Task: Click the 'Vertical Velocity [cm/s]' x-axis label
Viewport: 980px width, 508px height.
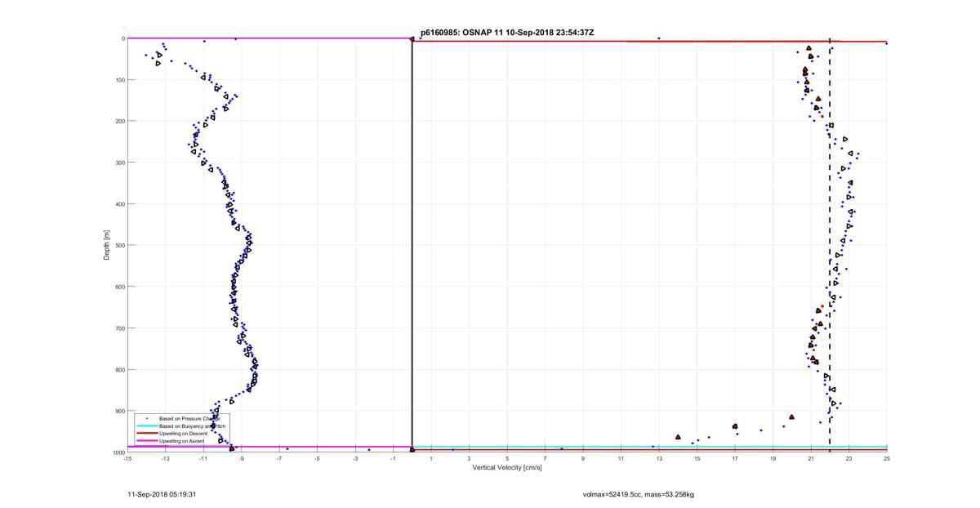Action: point(506,467)
